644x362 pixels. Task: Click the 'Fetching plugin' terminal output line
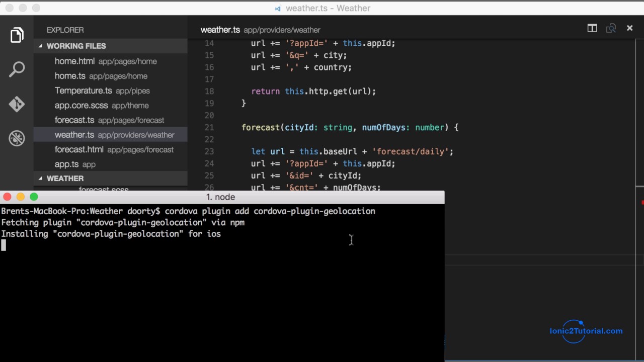(123, 222)
